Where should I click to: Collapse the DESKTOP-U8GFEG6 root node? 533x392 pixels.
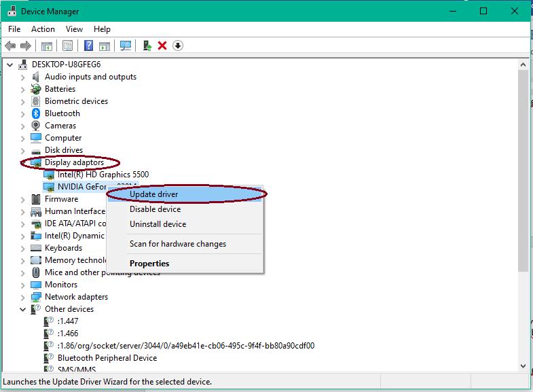pyautogui.click(x=10, y=65)
